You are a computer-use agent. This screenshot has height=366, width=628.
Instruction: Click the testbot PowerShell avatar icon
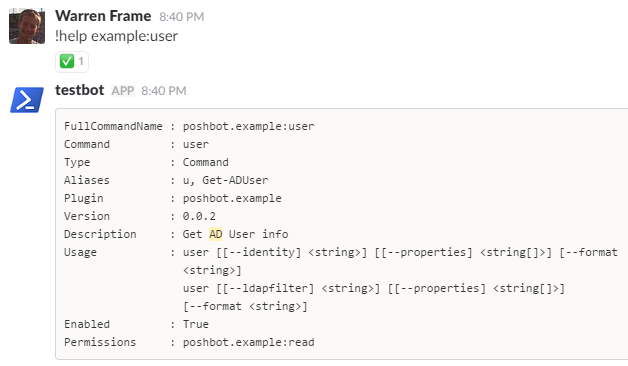(x=27, y=100)
